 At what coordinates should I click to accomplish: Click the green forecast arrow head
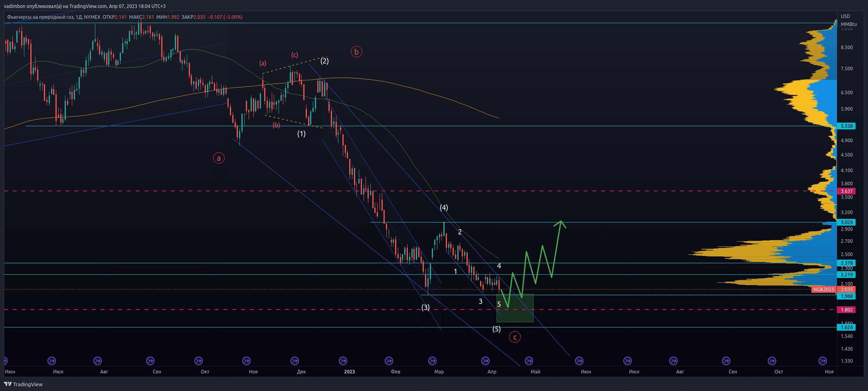point(560,224)
